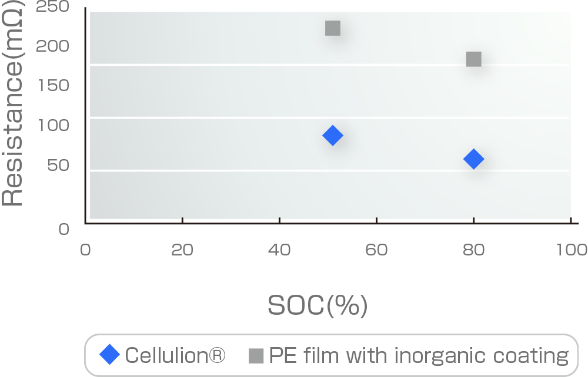The height and width of the screenshot is (377, 588).
Task: Click the Resistance(mΩ) axis title
Action: (x=12, y=103)
